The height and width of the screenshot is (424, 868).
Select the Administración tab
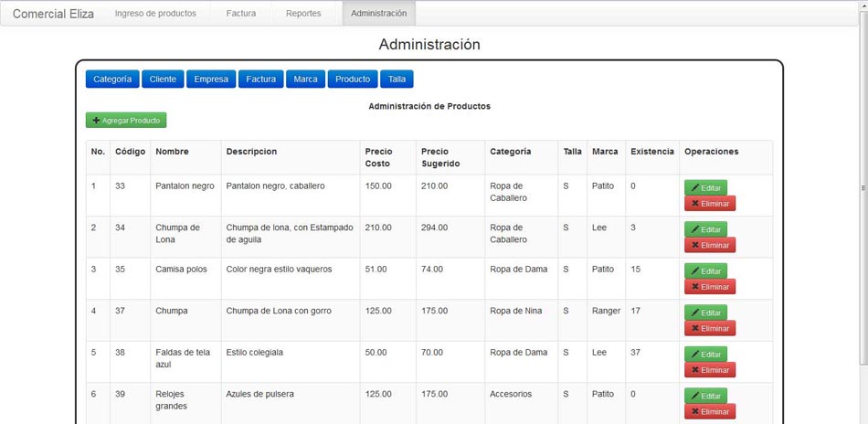378,14
